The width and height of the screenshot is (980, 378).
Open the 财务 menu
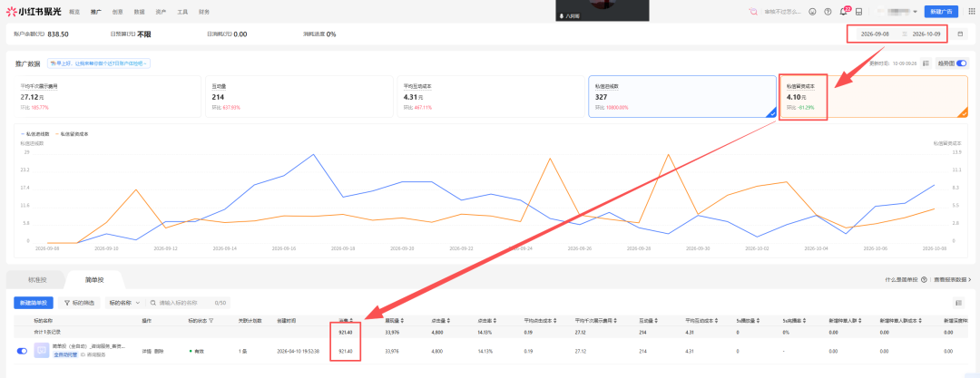tap(204, 12)
